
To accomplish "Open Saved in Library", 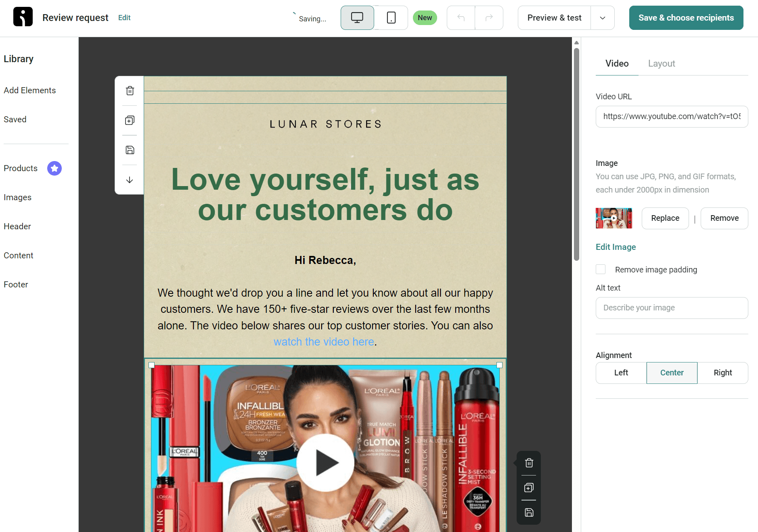I will coord(15,119).
